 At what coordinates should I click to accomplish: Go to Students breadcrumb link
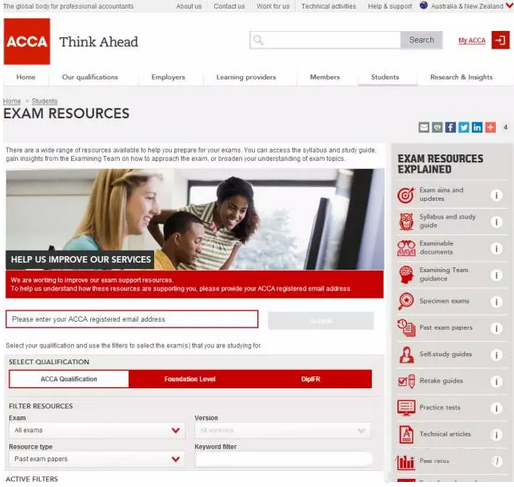(44, 101)
